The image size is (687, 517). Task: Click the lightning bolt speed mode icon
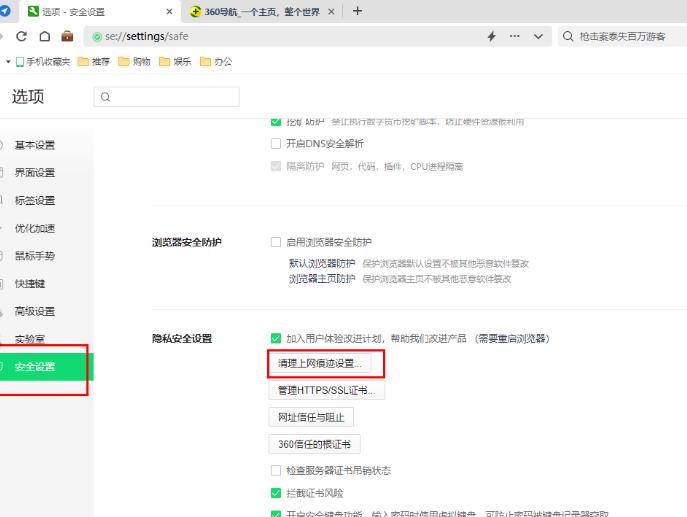tap(490, 36)
